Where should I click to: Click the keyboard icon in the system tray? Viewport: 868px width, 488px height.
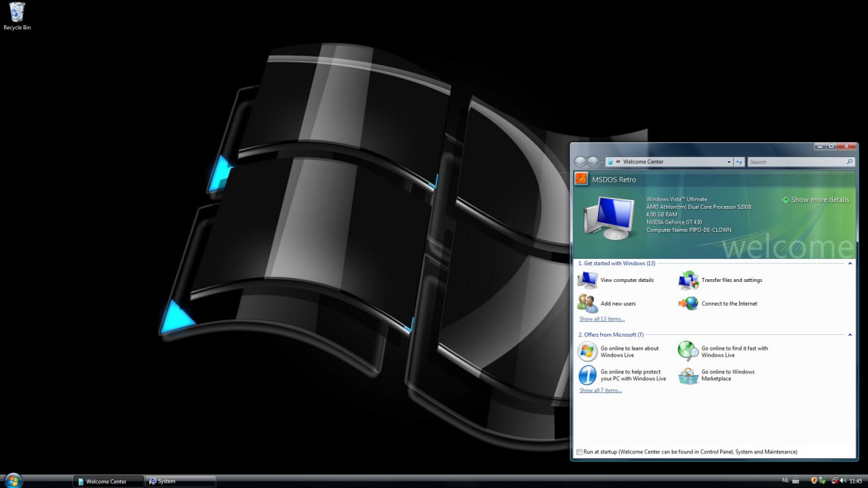tap(795, 481)
